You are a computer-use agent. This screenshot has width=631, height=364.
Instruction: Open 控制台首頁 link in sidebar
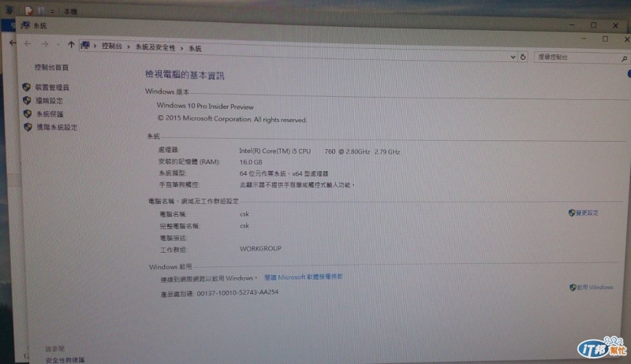[x=51, y=68]
